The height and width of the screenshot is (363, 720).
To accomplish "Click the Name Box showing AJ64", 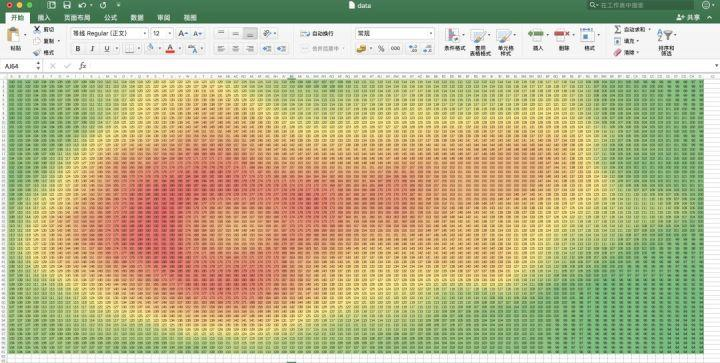I will [x=17, y=66].
